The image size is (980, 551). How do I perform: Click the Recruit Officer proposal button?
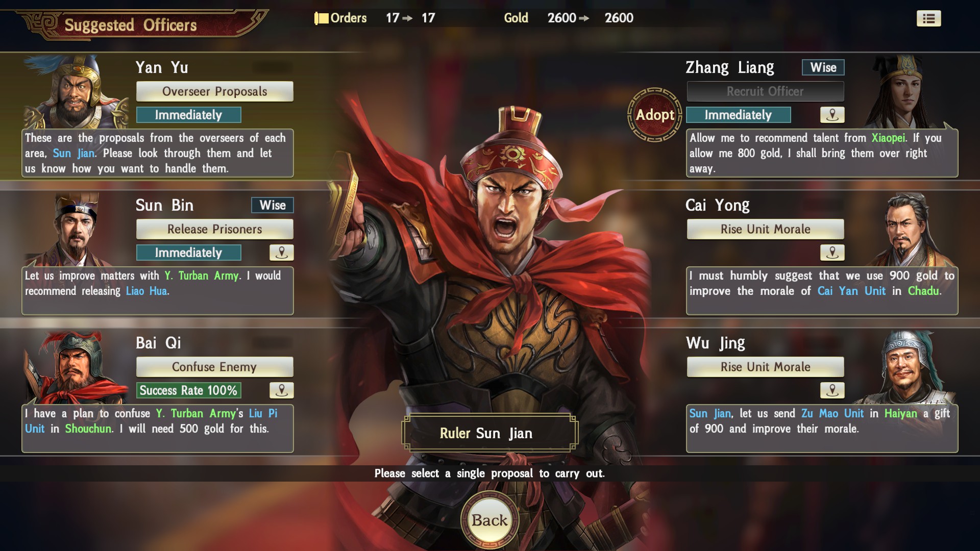765,91
